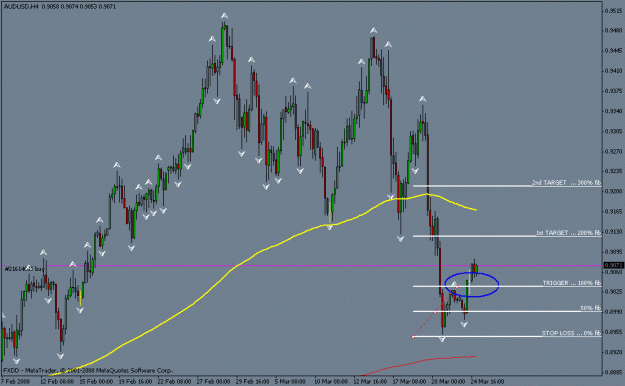Click the magenta buy order price line
Image resolution: width=625 pixels, height=386 pixels.
303,266
